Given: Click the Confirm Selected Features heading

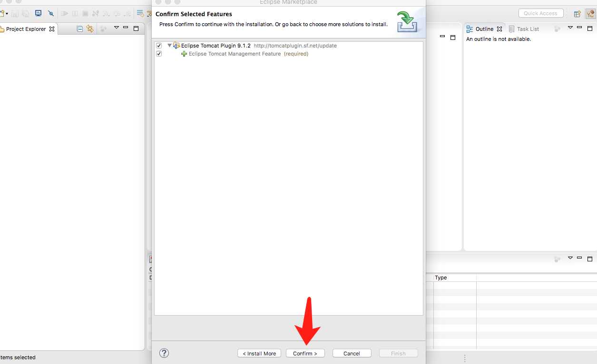Looking at the screenshot, I should pyautogui.click(x=194, y=14).
